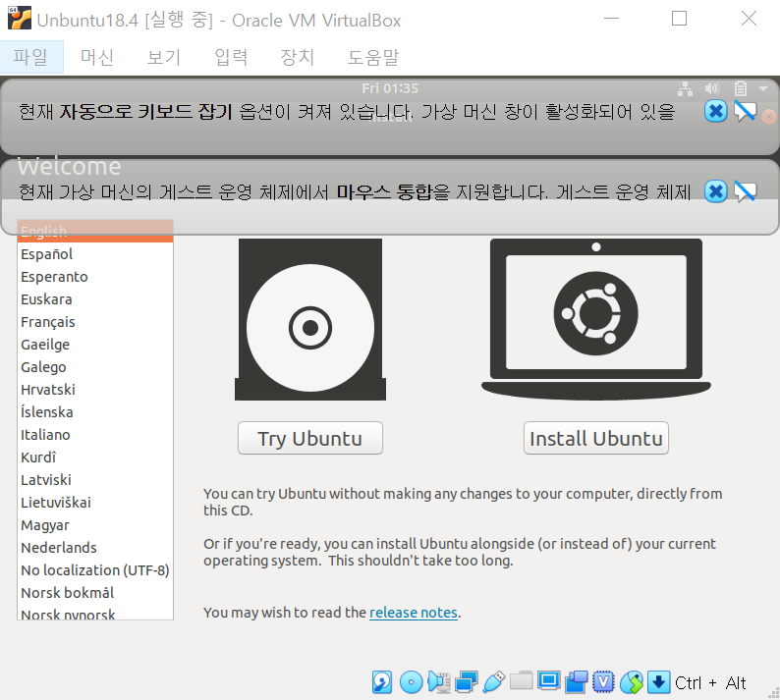Suppress future keyboard capture messages via crossed bubble
780x700 pixels.
click(745, 111)
